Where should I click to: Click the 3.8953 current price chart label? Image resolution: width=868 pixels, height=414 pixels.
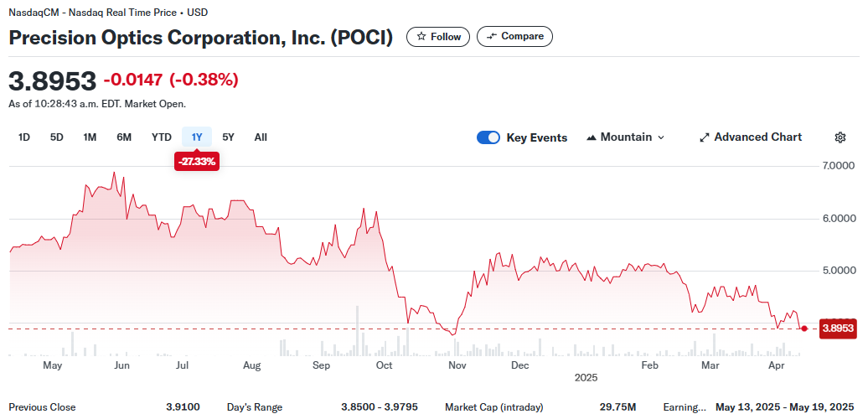[838, 329]
